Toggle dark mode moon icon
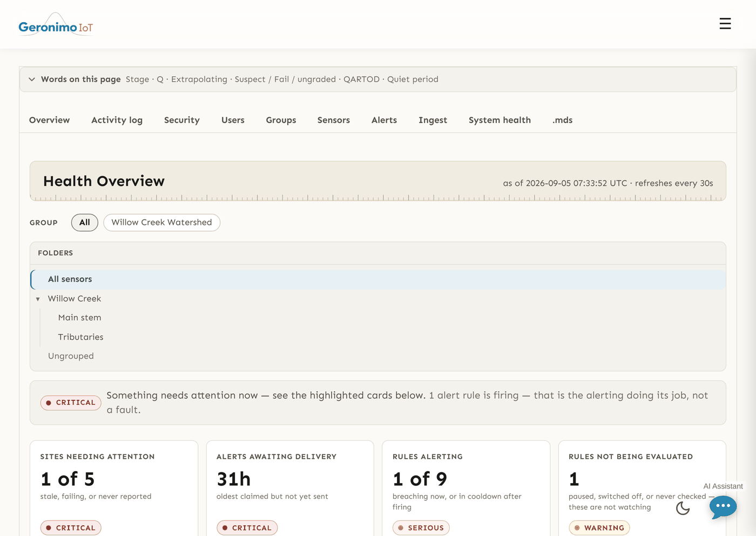756x536 pixels. click(683, 508)
